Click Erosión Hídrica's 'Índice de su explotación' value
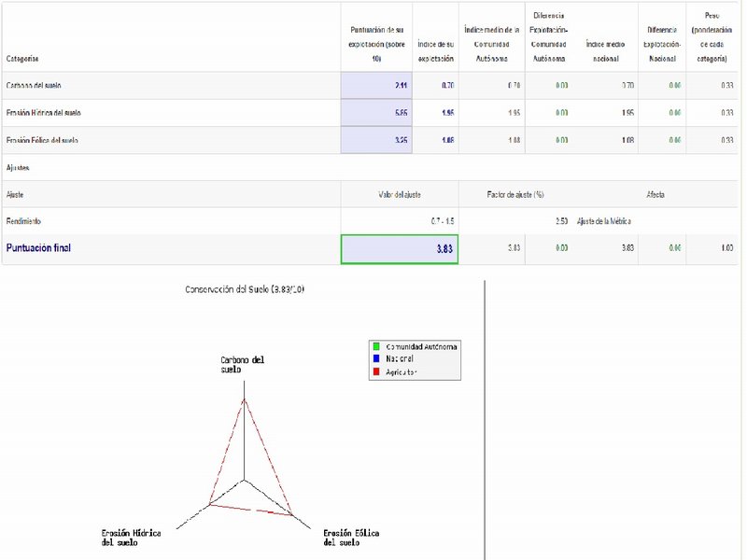Screen dimensions: 747x560 coord(447,113)
